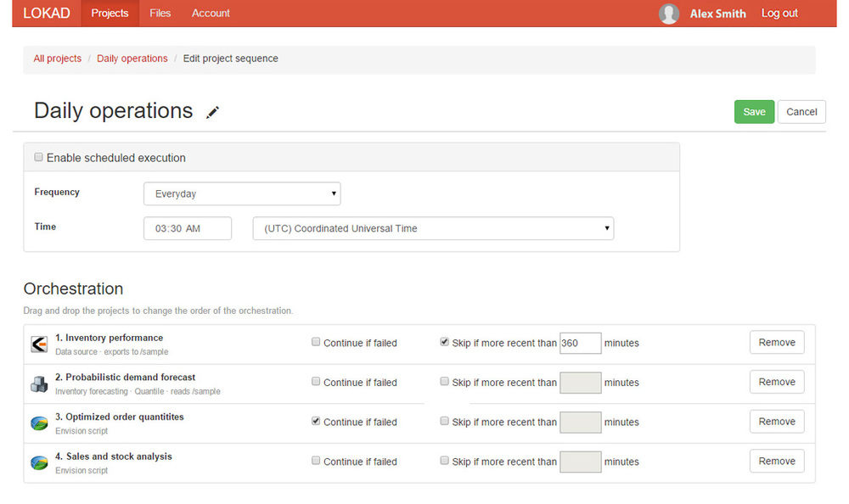The width and height of the screenshot is (849, 504).
Task: Click the Sales and stock analysis icon
Action: 39,462
